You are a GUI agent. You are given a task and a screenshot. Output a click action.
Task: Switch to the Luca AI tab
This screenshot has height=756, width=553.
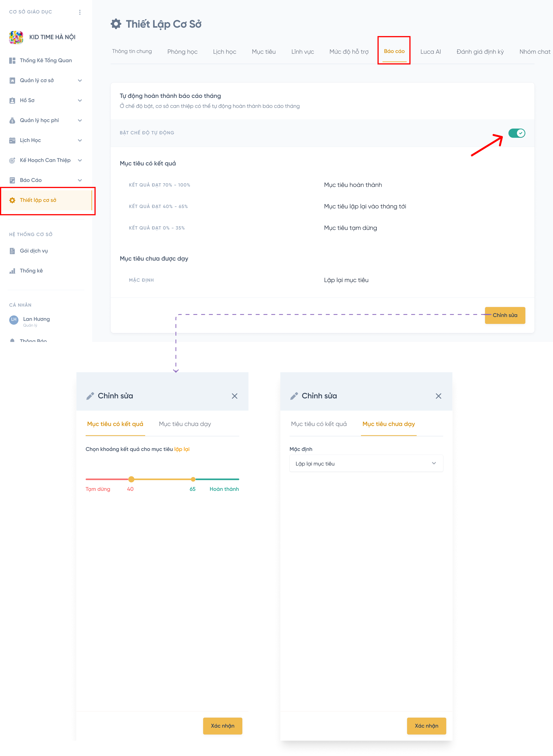click(431, 52)
